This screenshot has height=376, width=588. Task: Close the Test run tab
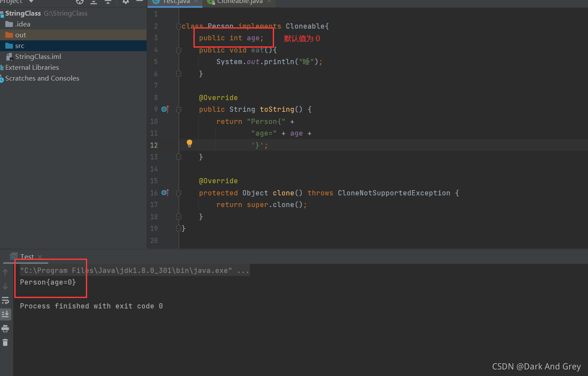[39, 256]
